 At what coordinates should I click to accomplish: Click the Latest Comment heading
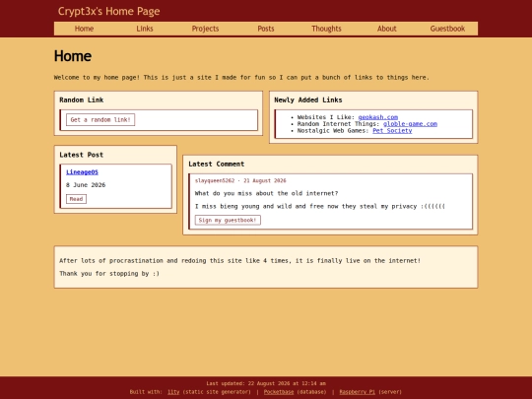[x=217, y=165]
